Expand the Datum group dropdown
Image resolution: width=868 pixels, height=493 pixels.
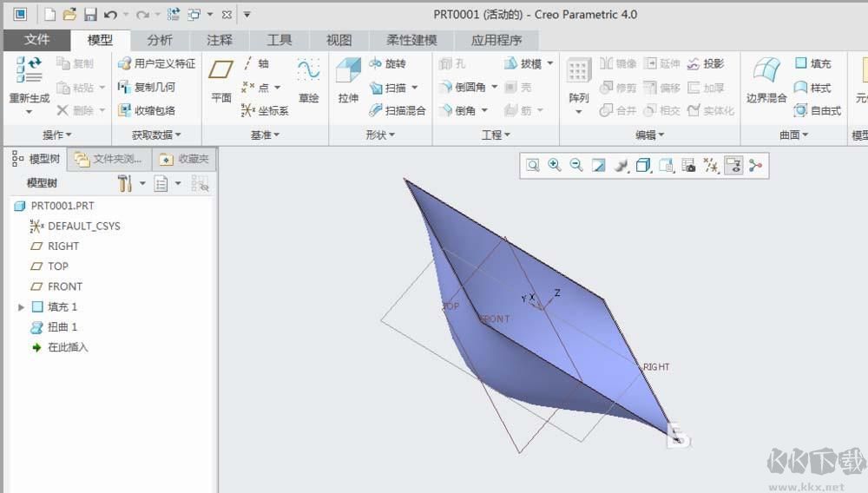coord(265,135)
